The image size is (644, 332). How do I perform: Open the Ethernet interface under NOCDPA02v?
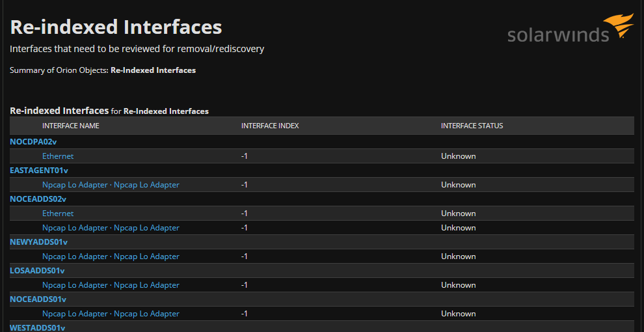point(58,156)
